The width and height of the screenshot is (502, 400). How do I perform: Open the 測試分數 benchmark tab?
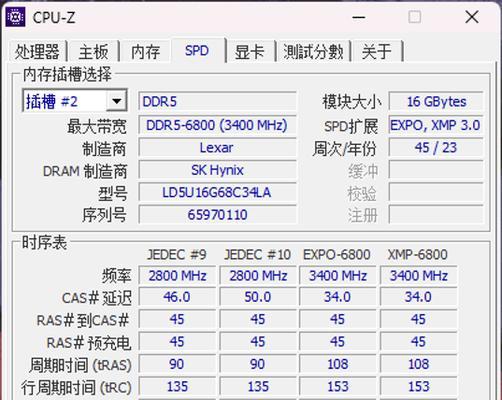point(313,52)
